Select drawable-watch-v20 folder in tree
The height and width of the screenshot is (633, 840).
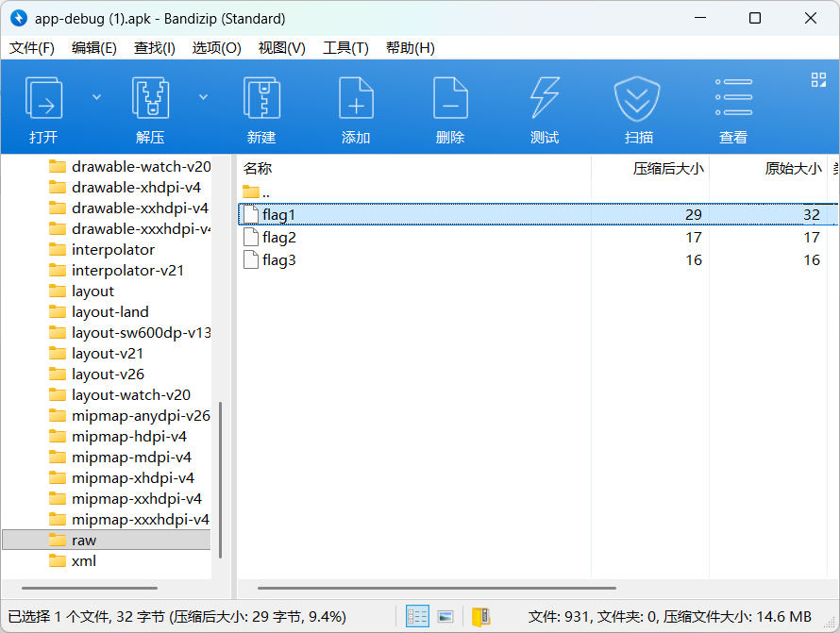(129, 167)
